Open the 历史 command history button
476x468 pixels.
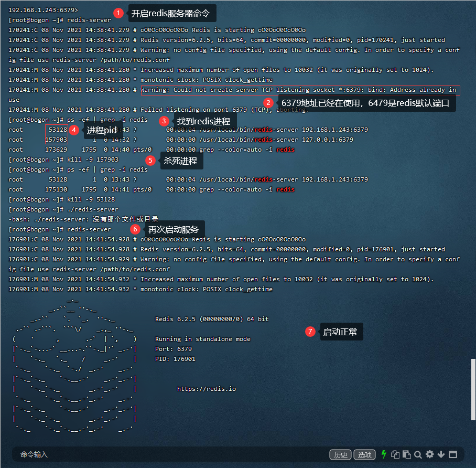tap(340, 454)
